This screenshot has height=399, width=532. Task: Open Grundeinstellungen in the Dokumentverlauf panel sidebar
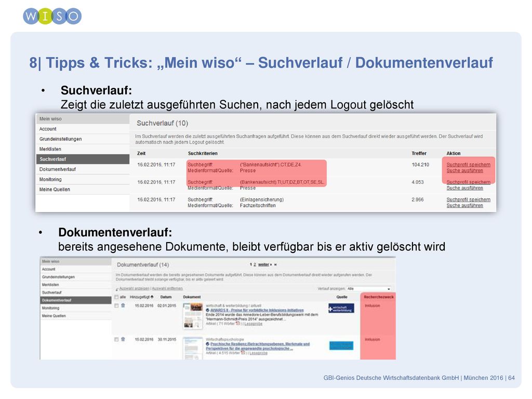click(58, 277)
